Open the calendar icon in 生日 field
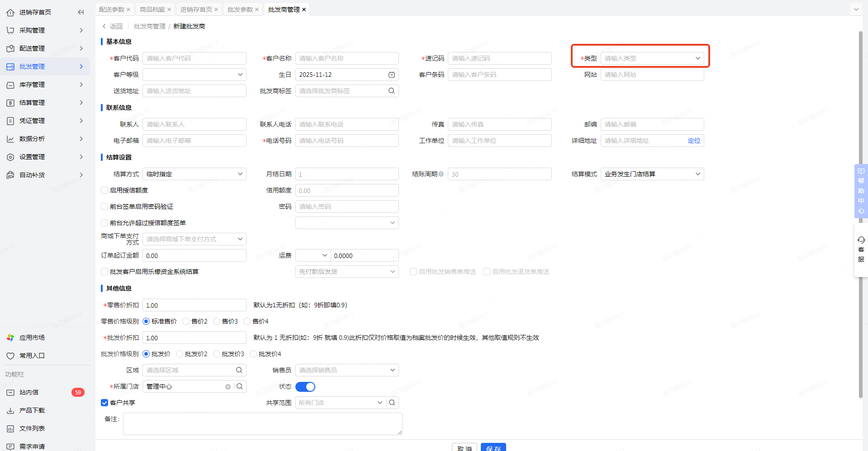 (392, 75)
